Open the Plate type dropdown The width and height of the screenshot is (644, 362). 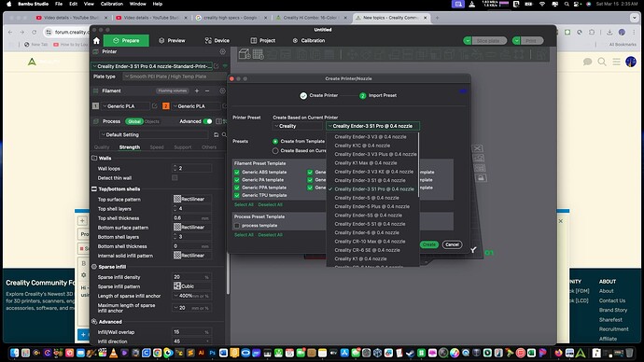pos(175,77)
